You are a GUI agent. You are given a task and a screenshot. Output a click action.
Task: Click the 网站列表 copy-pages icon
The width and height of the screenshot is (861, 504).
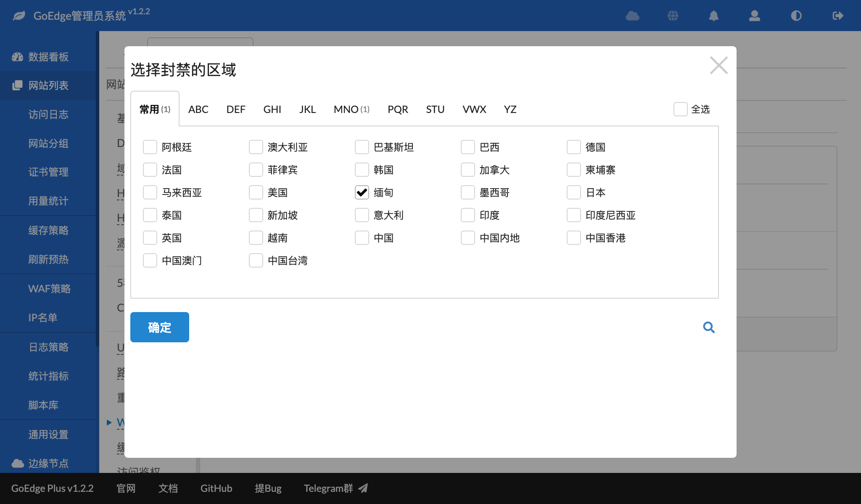17,86
